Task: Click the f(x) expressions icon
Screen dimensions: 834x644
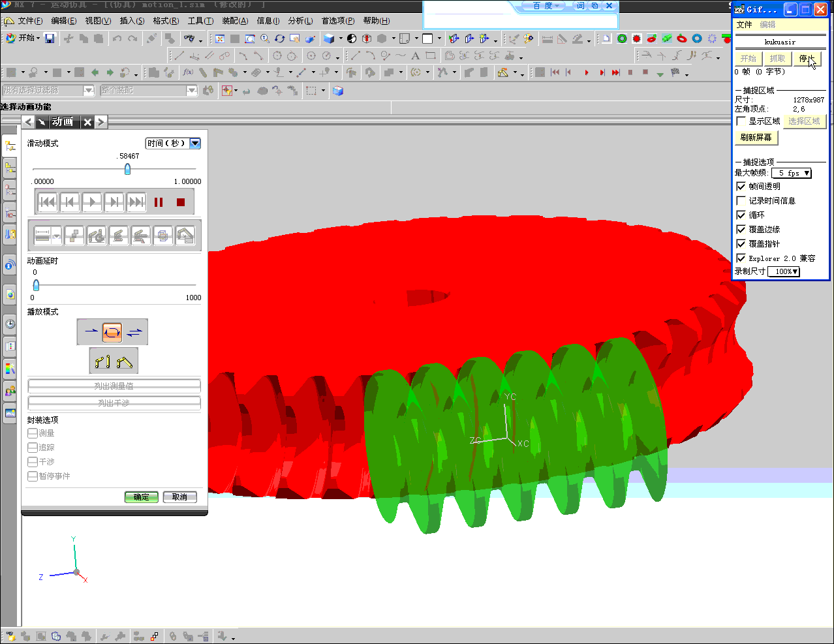Action: pos(188,72)
